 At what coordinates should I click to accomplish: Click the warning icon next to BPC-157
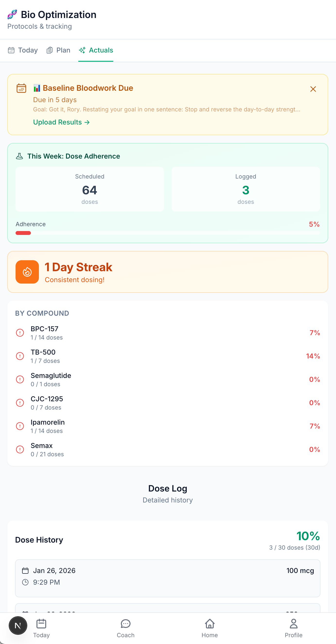pyautogui.click(x=20, y=333)
